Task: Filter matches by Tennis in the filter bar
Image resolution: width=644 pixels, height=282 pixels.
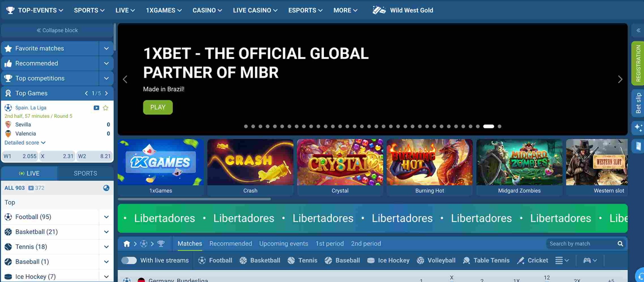Action: coord(302,260)
